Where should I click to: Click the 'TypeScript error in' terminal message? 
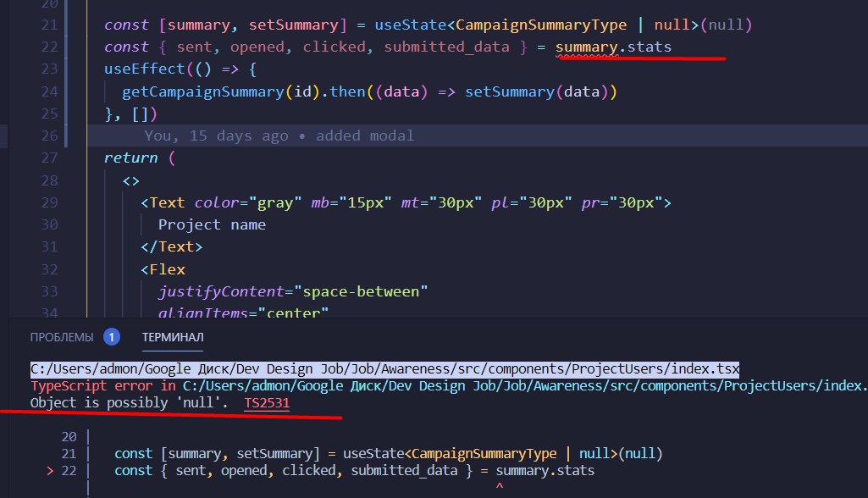pyautogui.click(x=103, y=386)
